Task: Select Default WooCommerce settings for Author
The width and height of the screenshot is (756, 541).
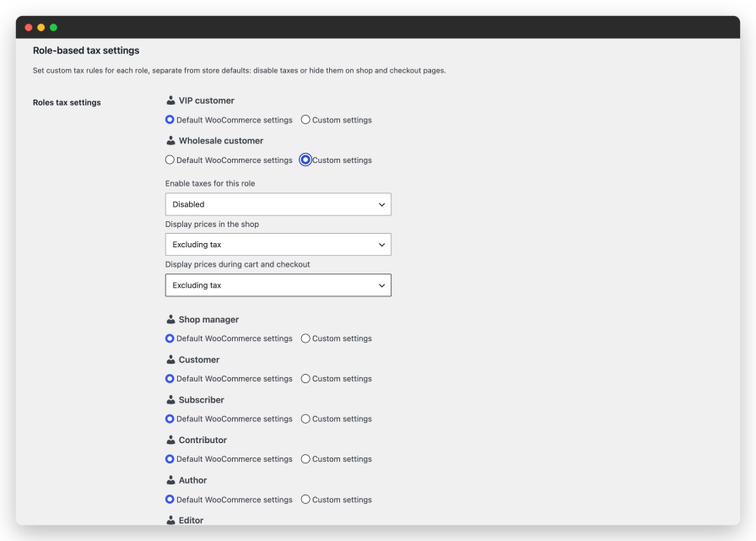Action: (x=170, y=499)
